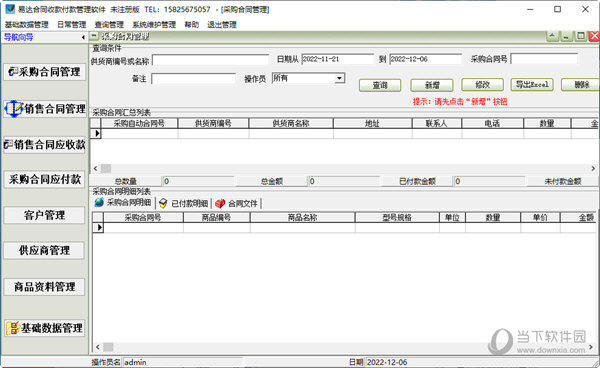Viewport: 600px width, 368px height.
Task: Click the 总数量 value field
Action: [198, 181]
